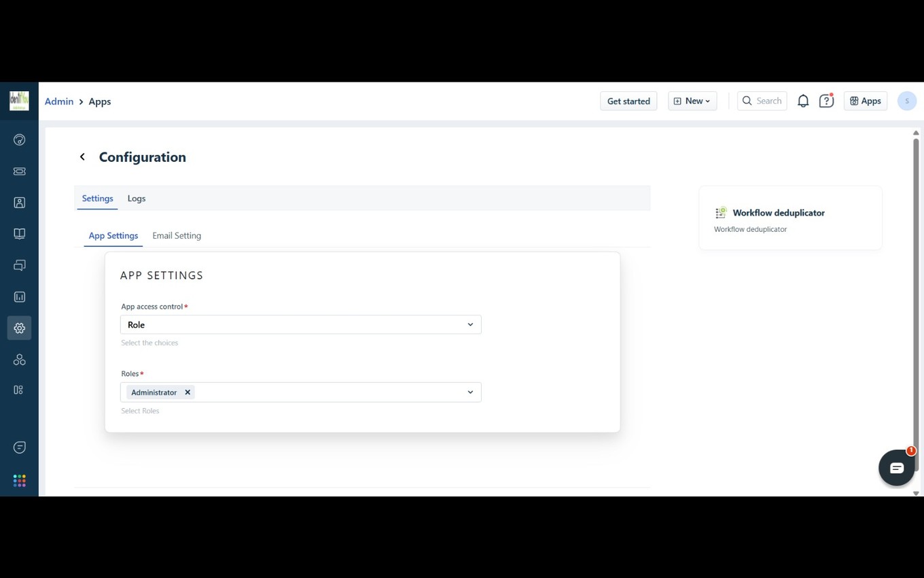924x578 pixels.
Task: Remove the Administrator role tag
Action: pyautogui.click(x=188, y=392)
